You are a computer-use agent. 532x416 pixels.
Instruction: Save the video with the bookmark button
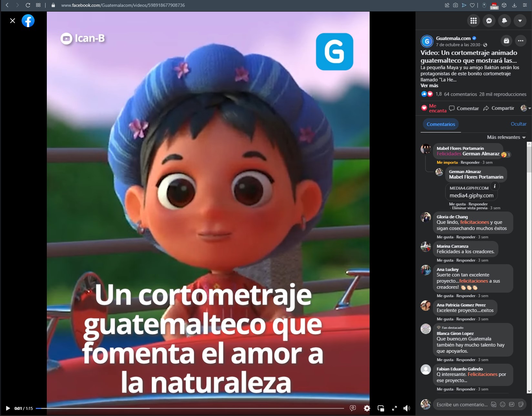[x=506, y=41]
